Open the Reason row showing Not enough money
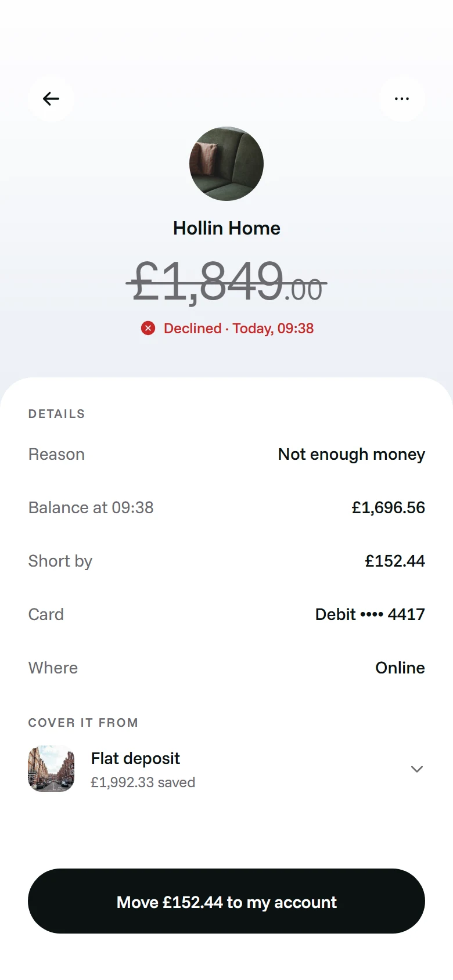Viewport: 453px width, 980px height. coord(227,454)
